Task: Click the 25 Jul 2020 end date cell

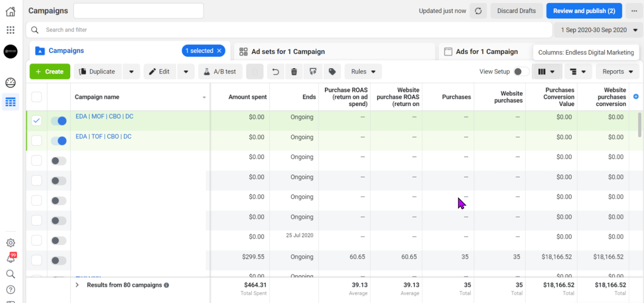Action: 299,235
